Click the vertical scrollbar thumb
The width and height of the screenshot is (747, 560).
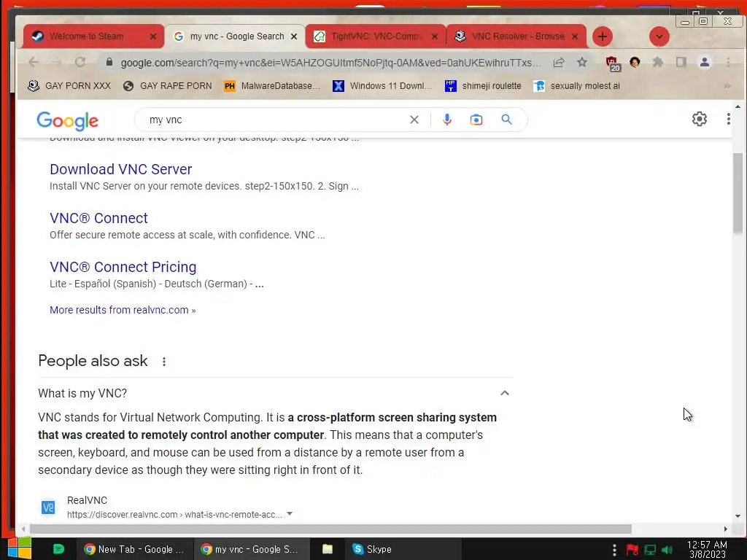click(738, 192)
